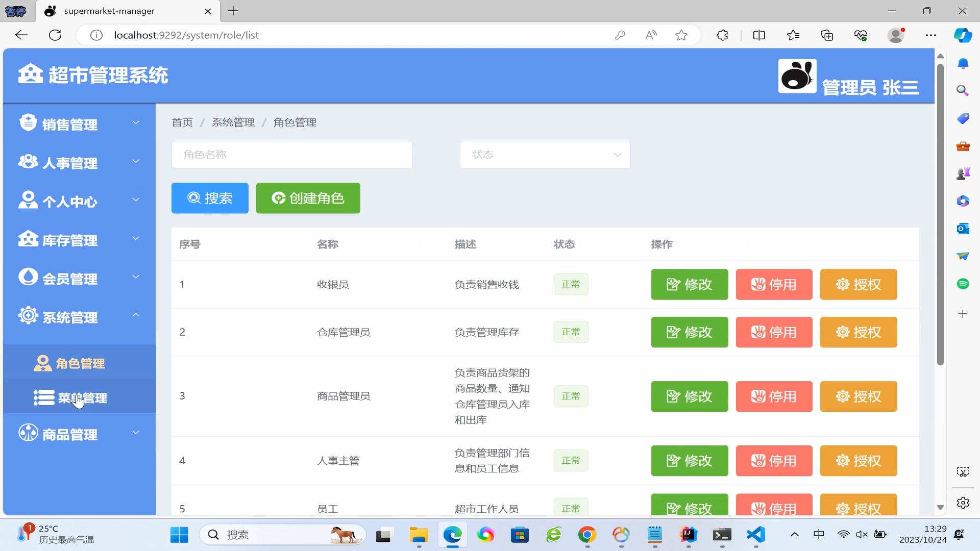This screenshot has width=980, height=551.
Task: Click the 创建角色 button
Action: click(308, 198)
